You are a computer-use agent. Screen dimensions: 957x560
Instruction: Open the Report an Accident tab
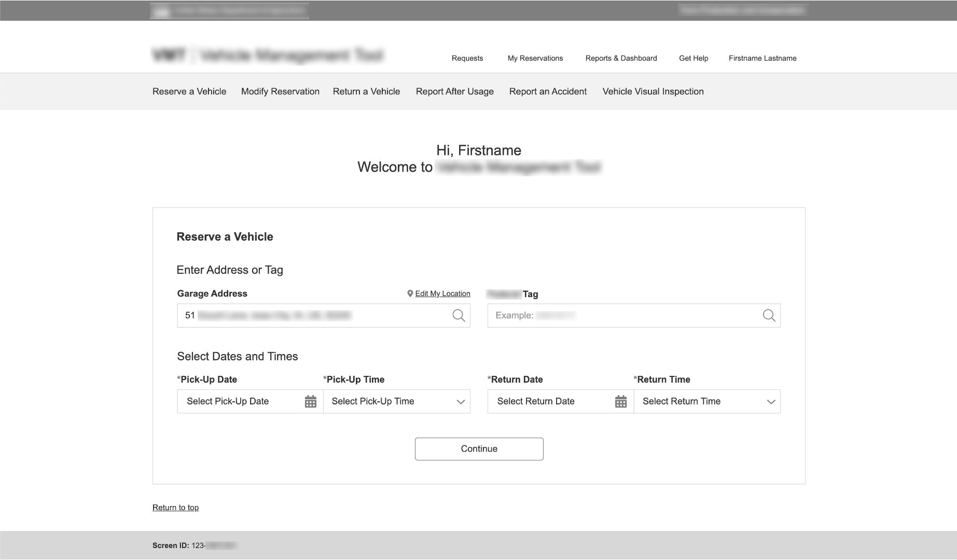(547, 91)
